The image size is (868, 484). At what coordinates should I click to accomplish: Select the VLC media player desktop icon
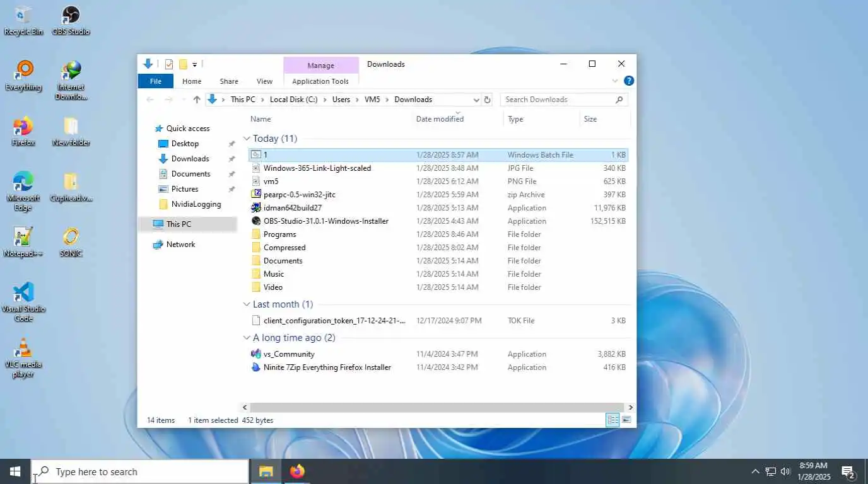[x=23, y=358]
